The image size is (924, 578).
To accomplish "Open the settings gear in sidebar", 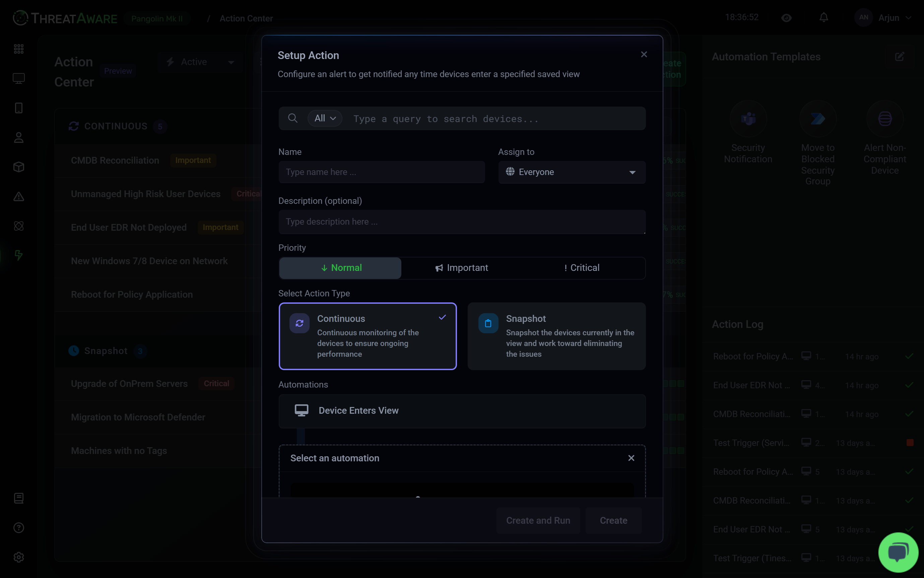I will 19,557.
